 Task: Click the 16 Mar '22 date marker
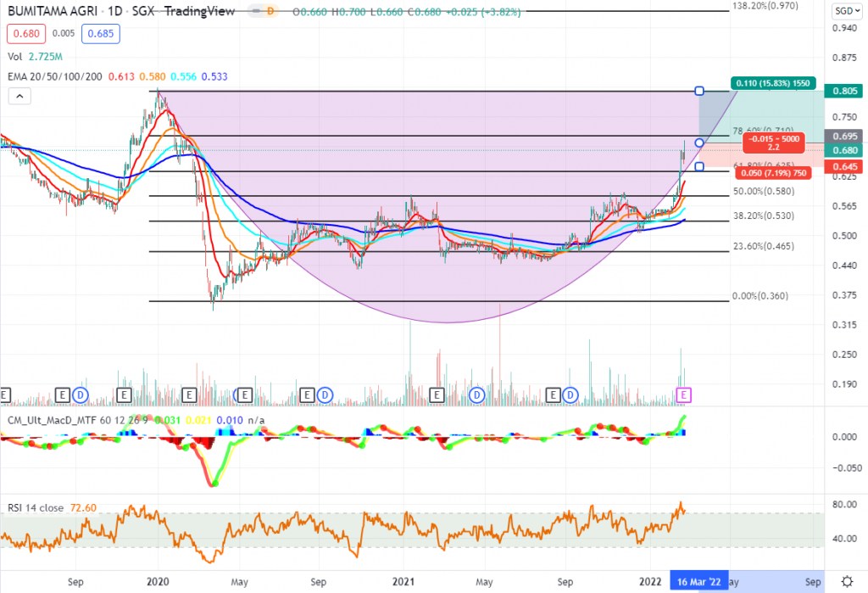(x=699, y=581)
